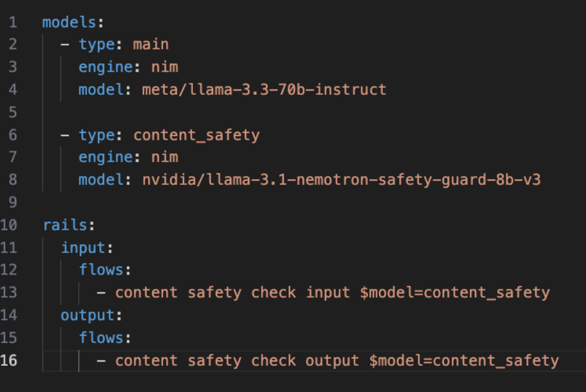586x392 pixels.
Task: Click line number 8 in the gutter
Action: (13, 180)
